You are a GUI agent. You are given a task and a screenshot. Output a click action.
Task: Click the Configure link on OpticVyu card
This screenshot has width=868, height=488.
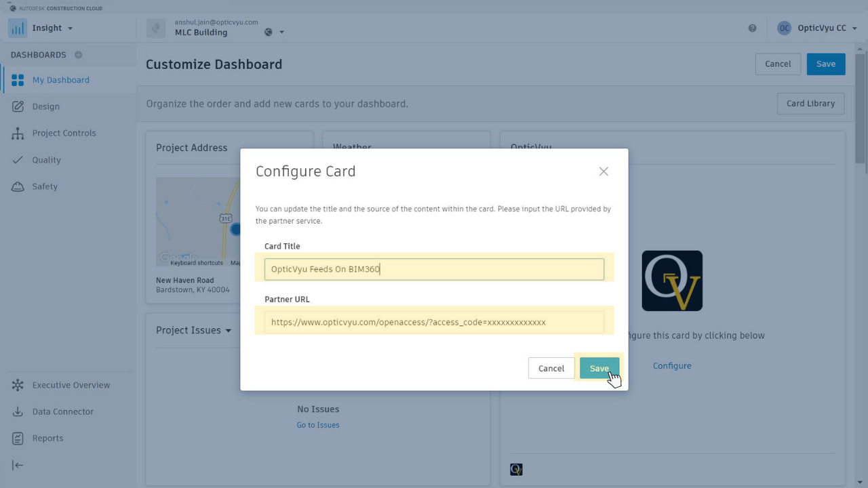coord(672,366)
